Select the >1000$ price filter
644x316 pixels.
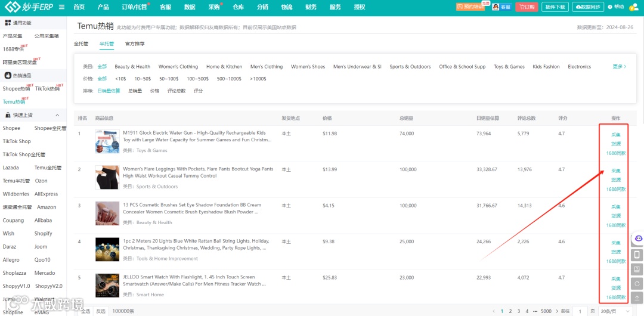(x=258, y=79)
